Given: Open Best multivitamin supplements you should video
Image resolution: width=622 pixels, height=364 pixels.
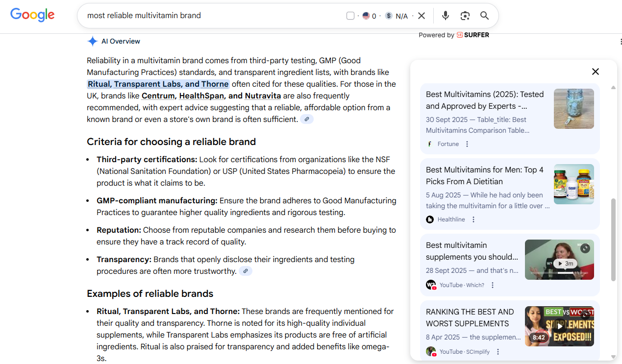Looking at the screenshot, I should 472,251.
